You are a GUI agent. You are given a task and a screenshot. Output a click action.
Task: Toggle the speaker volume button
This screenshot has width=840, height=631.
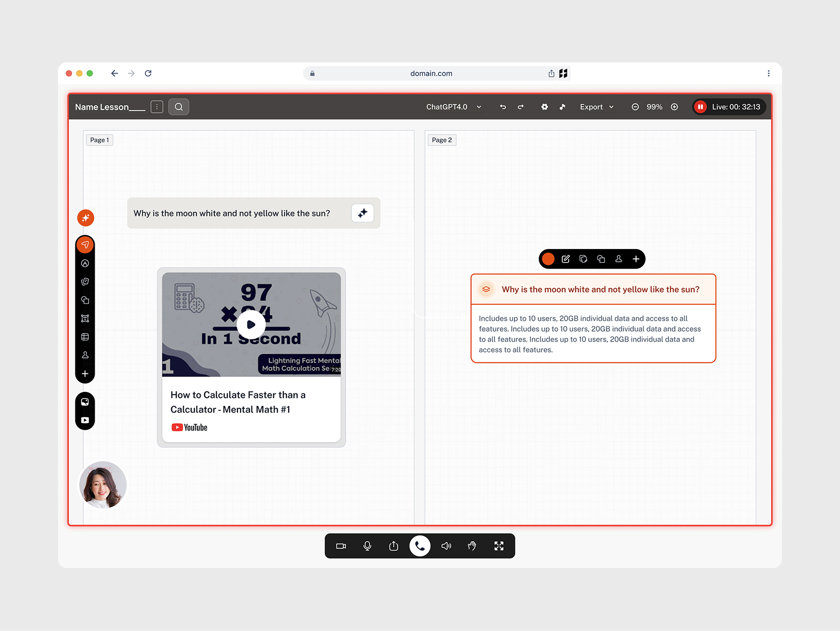[446, 546]
